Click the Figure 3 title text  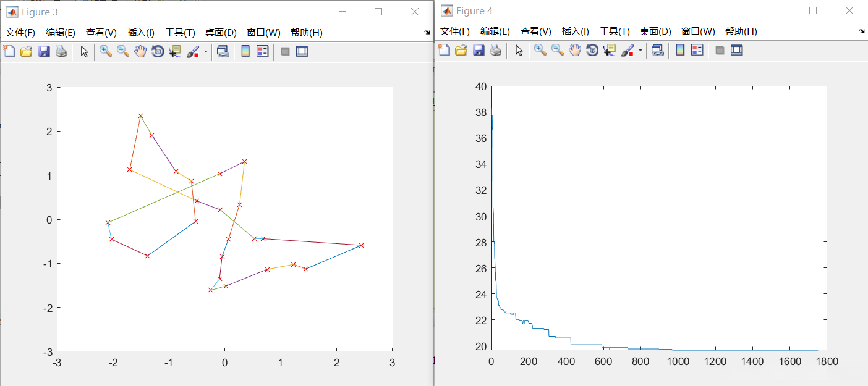[x=40, y=12]
